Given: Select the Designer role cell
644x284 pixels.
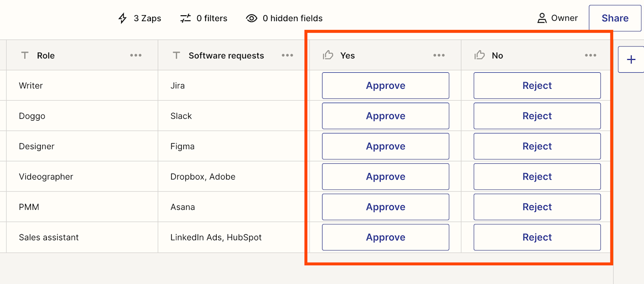Looking at the screenshot, I should tap(82, 146).
